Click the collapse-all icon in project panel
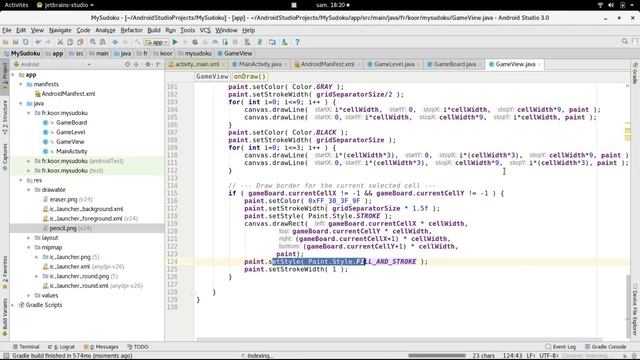The image size is (640, 360). coord(137,64)
